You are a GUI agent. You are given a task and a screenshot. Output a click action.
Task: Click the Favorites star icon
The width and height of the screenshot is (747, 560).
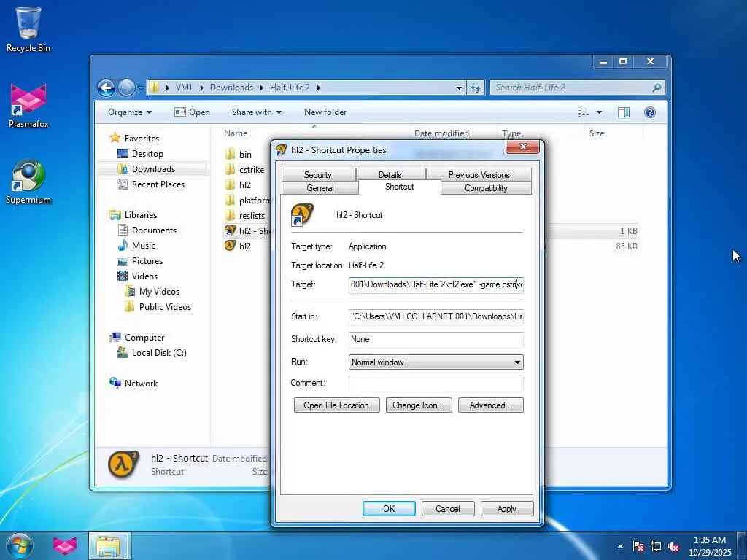click(115, 138)
